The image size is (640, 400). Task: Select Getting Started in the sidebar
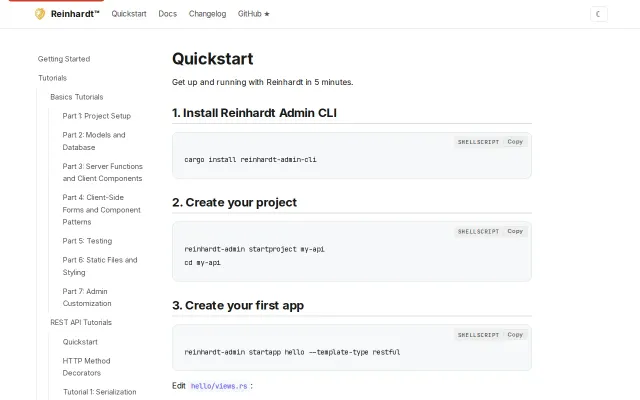(64, 59)
